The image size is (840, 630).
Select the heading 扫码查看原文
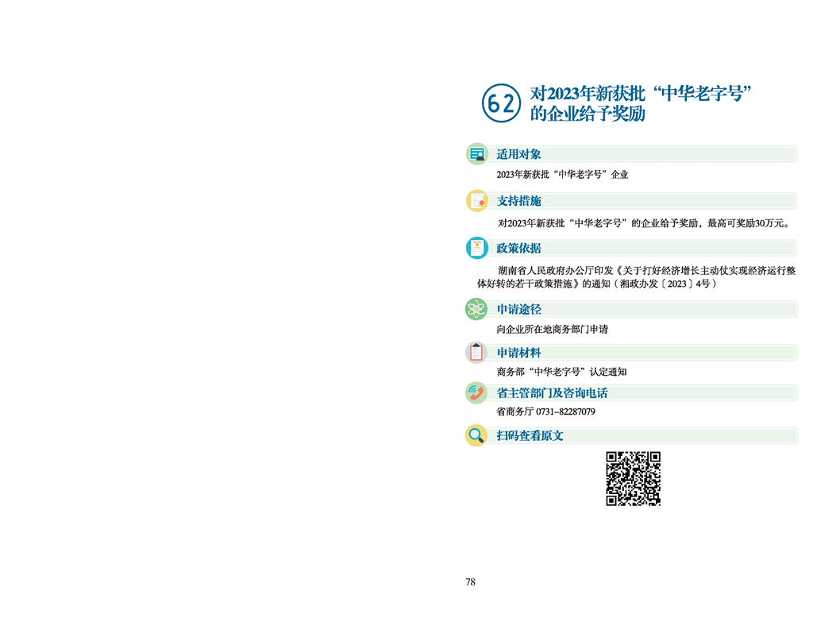click(x=530, y=436)
